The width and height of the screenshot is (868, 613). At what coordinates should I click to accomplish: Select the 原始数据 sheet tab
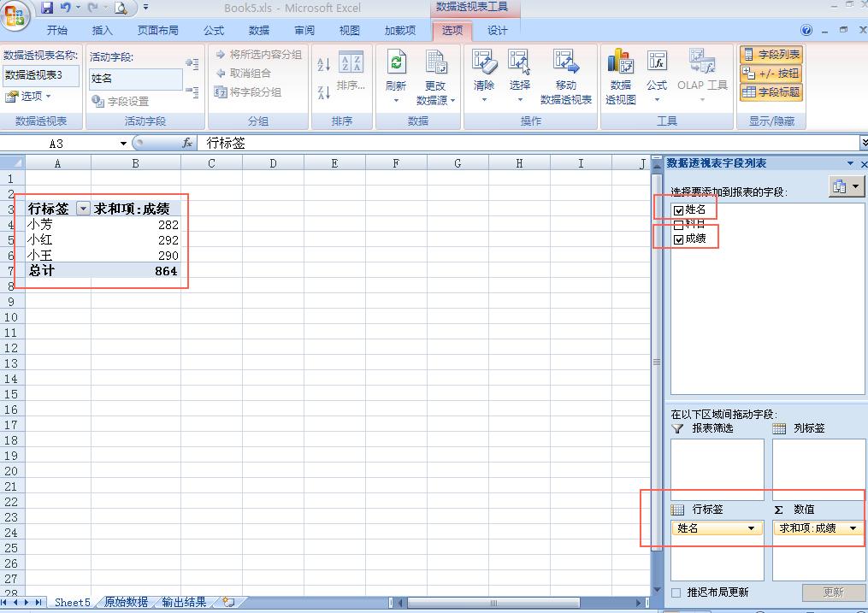point(125,602)
